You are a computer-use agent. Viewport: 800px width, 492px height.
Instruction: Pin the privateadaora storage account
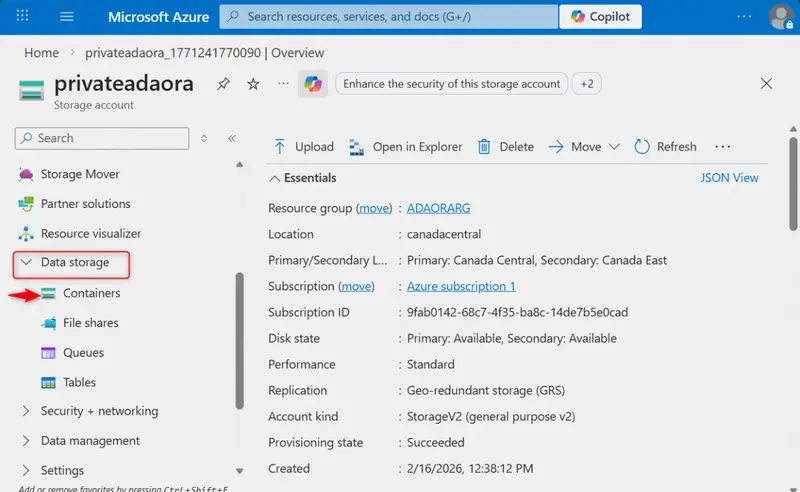click(x=223, y=84)
